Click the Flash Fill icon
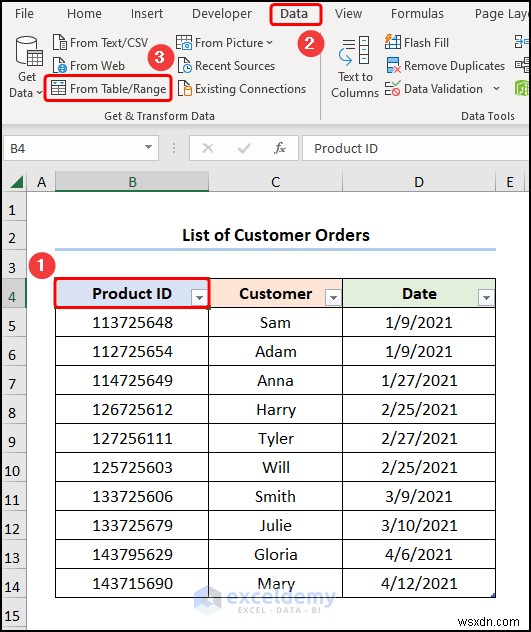 [x=393, y=42]
